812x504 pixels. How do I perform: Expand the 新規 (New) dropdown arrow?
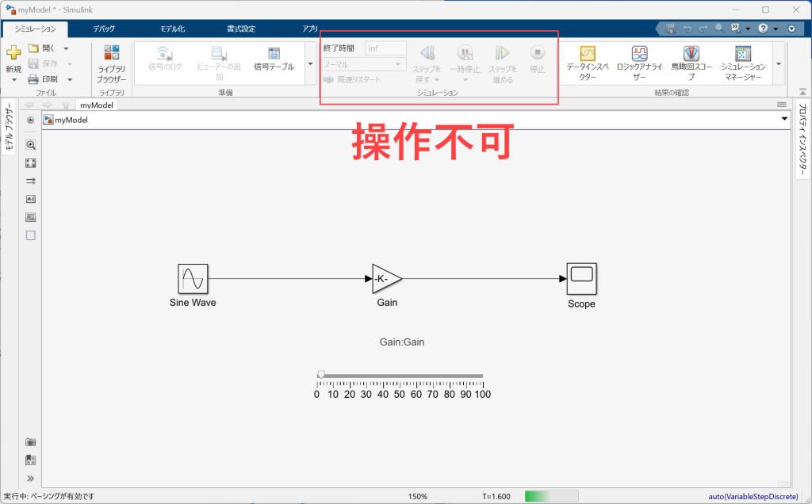13,80
